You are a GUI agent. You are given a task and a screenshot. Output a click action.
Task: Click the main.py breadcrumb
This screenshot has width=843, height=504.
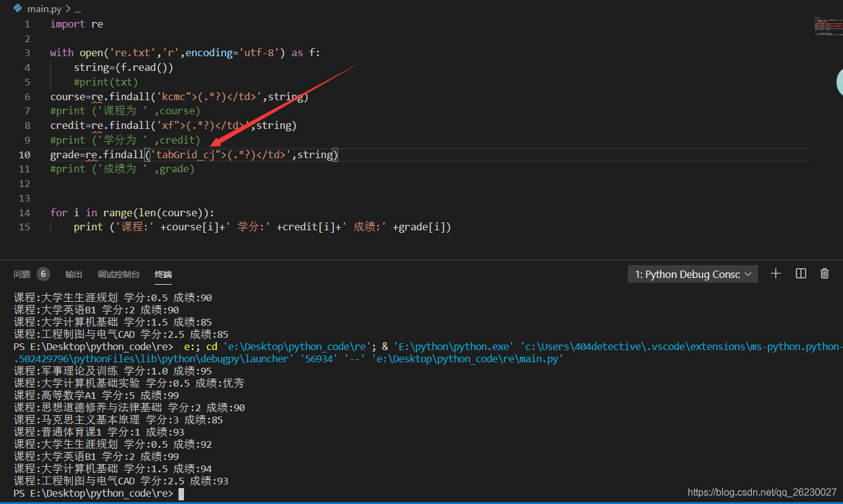(44, 9)
